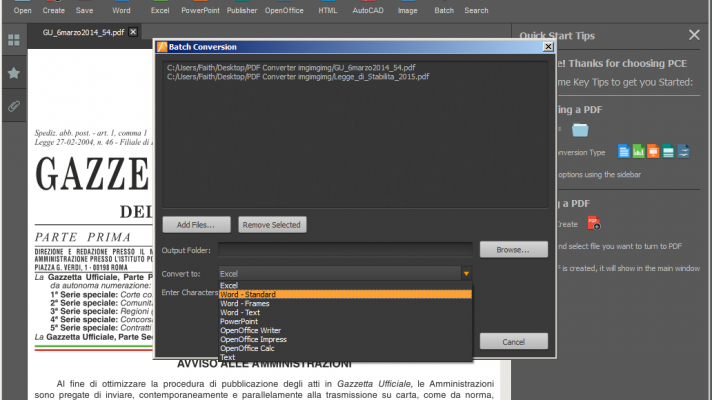Click the dark blue OpenOffice conversion icon
The image size is (712, 400).
[x=683, y=151]
